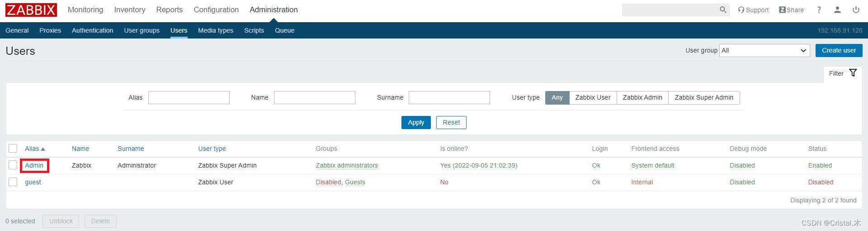
Task: Sort by Surname column header
Action: click(131, 149)
